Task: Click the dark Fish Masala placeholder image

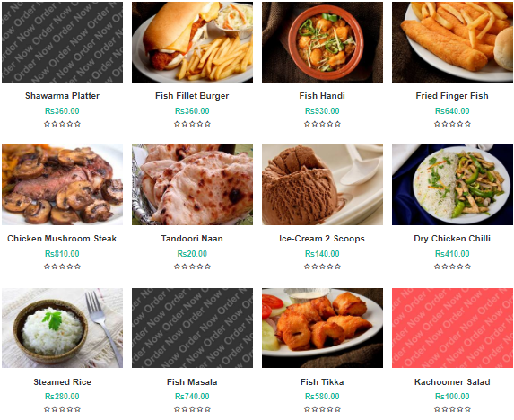Action: pos(192,328)
